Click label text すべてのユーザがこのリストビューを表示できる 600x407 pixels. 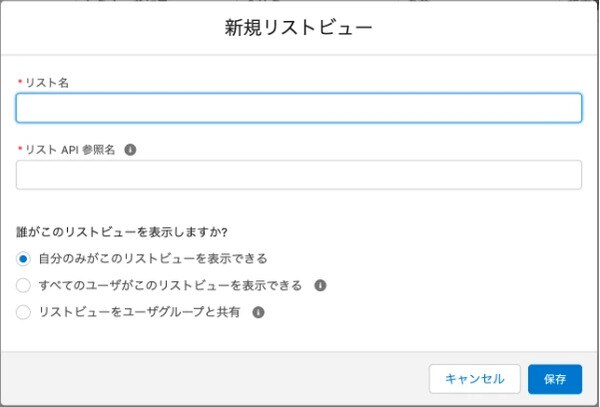tap(170, 285)
